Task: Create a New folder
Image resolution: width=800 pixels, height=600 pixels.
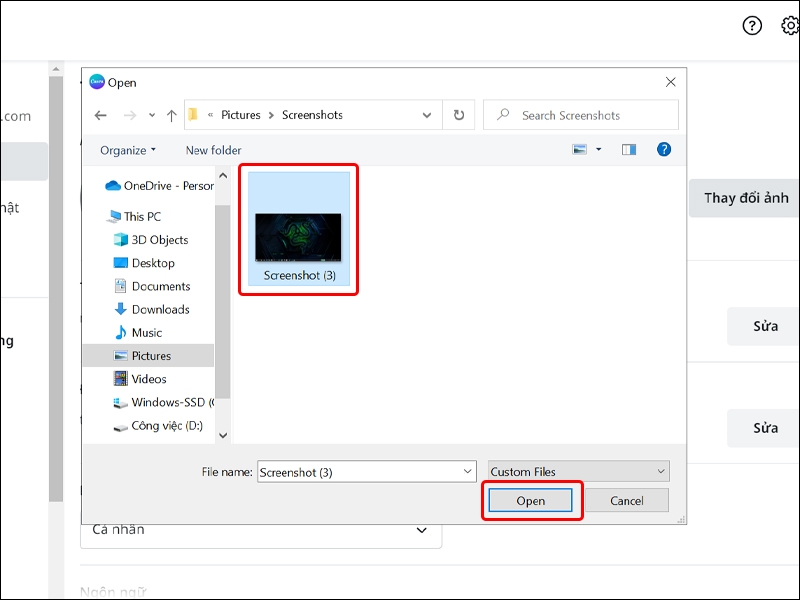Action: click(213, 150)
